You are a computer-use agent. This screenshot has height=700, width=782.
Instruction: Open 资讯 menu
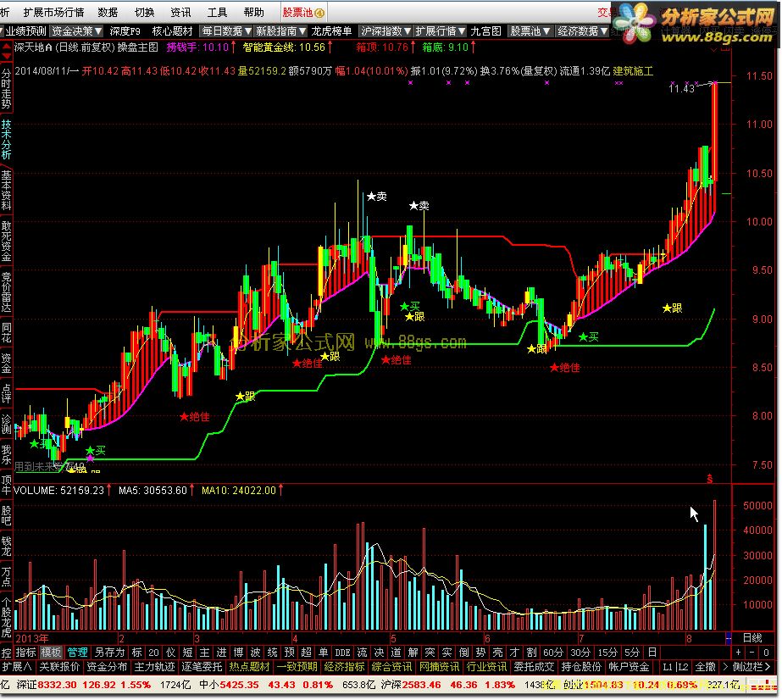pyautogui.click(x=180, y=13)
